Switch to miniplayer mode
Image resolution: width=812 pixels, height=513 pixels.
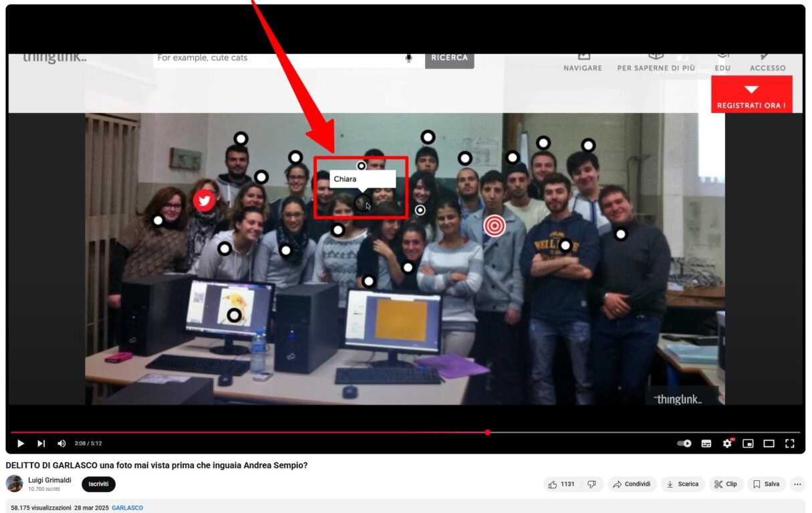coord(749,444)
